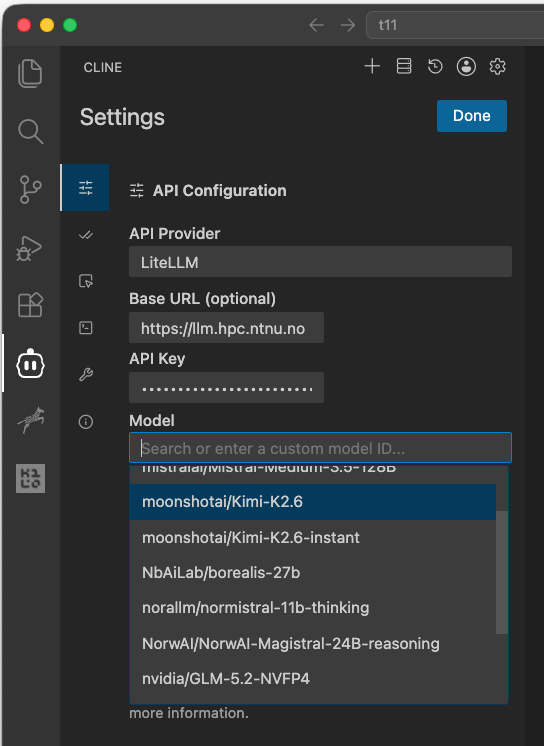This screenshot has height=746, width=544.
Task: Start a new Cline task with plus icon
Action: (372, 66)
